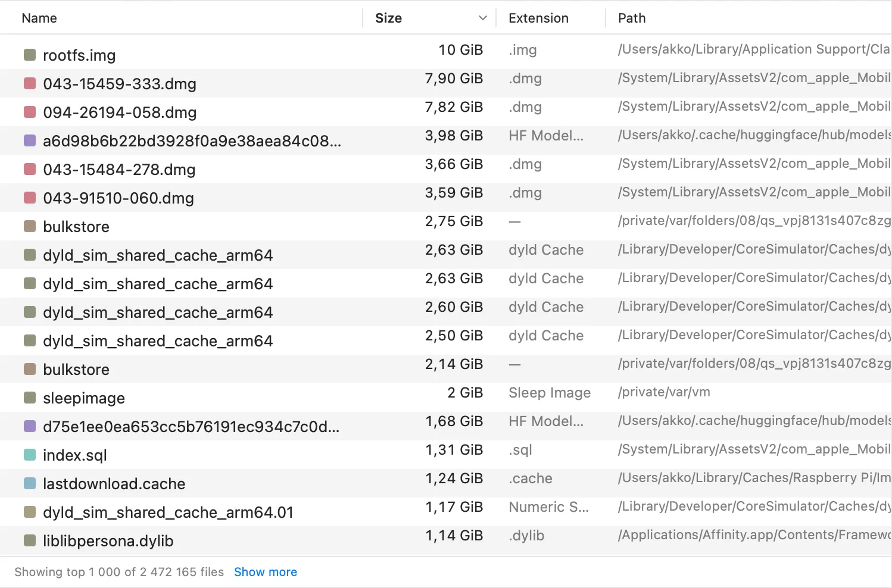This screenshot has height=588, width=892.
Task: Toggle sort direction with Size column chevron
Action: pos(483,18)
